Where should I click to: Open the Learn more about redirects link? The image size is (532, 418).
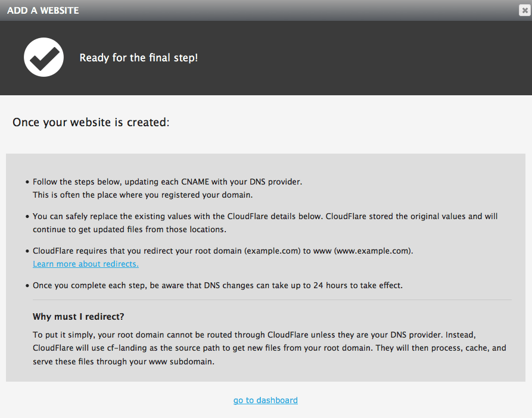(85, 264)
